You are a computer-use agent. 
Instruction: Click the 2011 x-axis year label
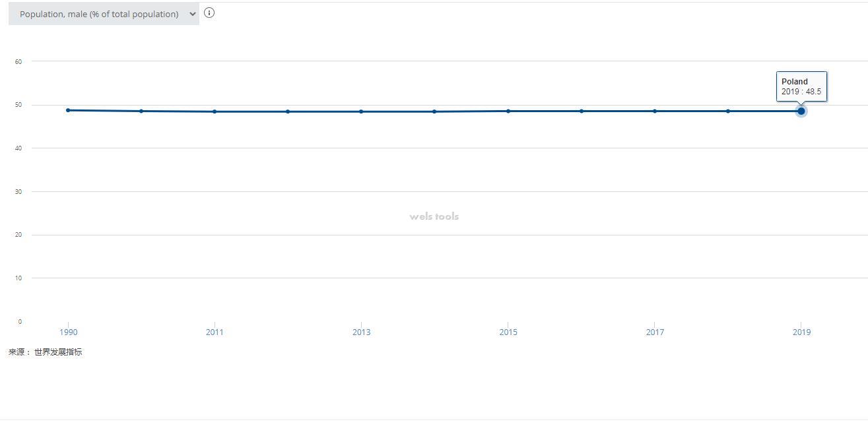(x=215, y=332)
